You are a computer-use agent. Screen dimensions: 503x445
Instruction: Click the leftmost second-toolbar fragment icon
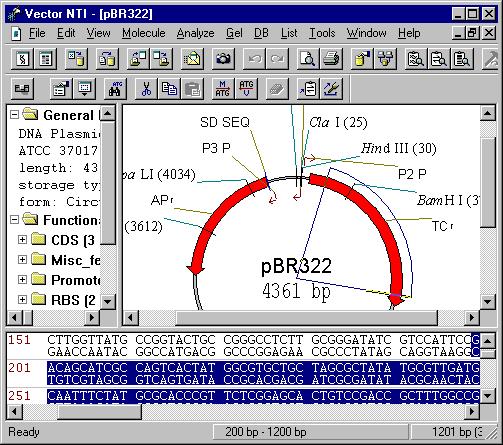(x=22, y=89)
